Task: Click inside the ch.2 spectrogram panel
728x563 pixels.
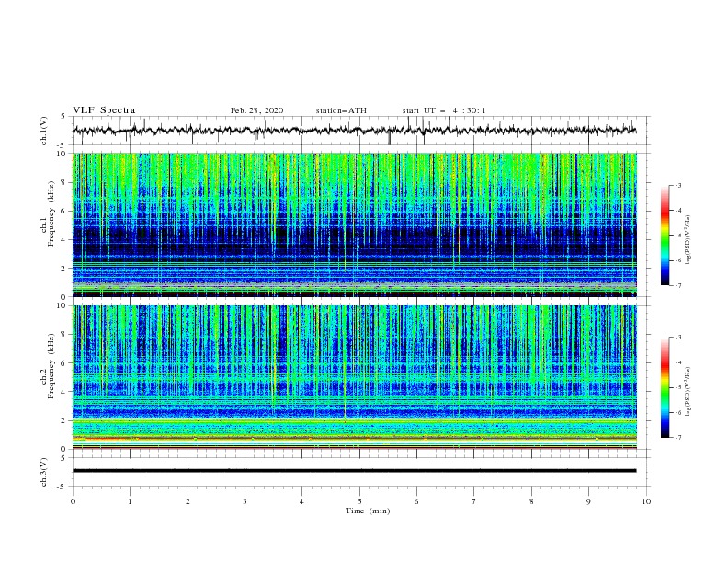Action: coord(355,377)
